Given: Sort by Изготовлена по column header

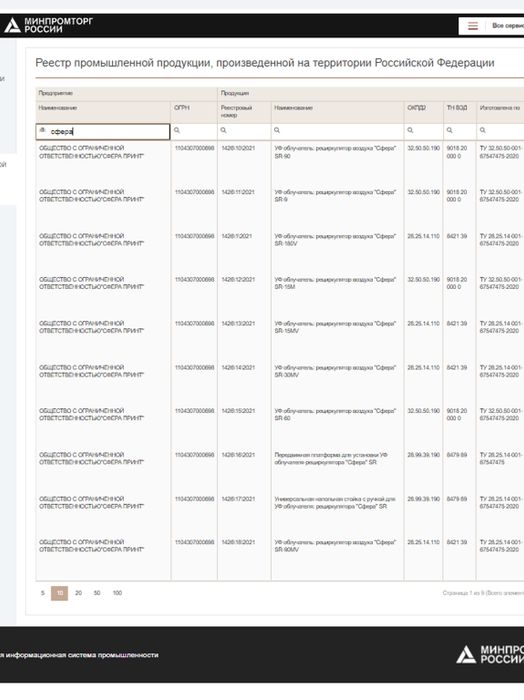Looking at the screenshot, I should 500,108.
